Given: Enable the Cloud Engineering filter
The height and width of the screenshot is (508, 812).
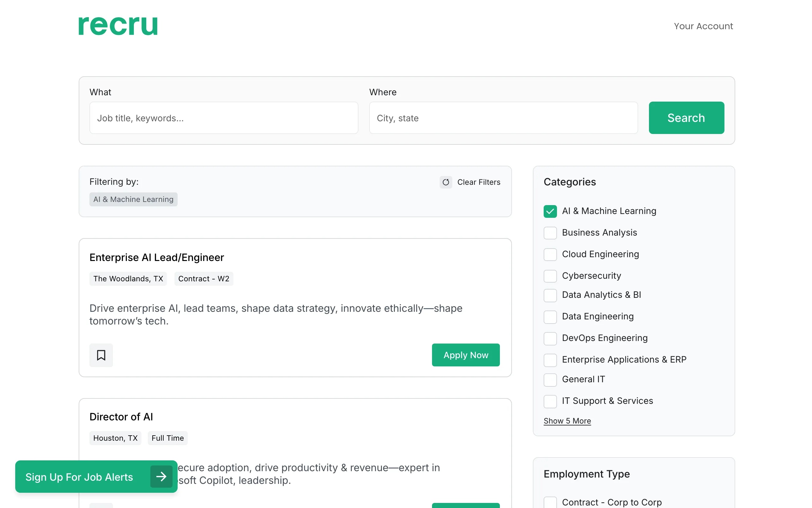Looking at the screenshot, I should click(x=550, y=254).
